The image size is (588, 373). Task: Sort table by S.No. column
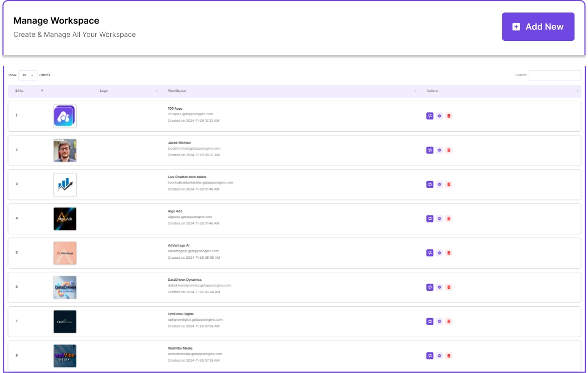click(x=20, y=91)
